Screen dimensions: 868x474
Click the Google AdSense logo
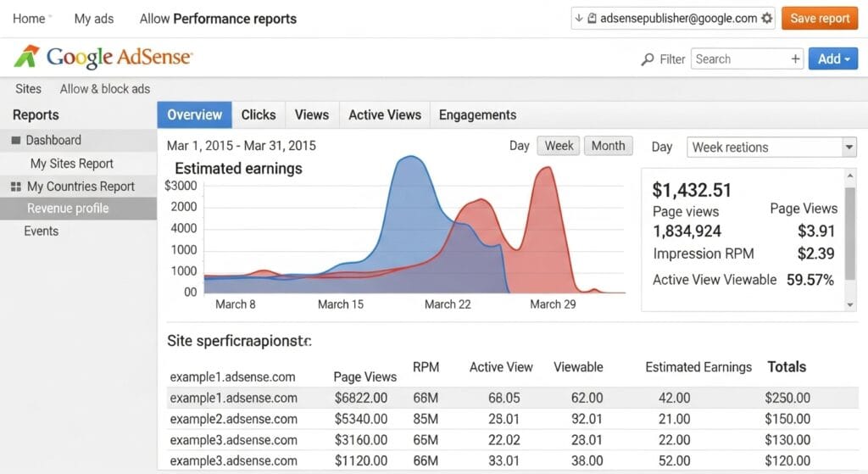coord(103,57)
